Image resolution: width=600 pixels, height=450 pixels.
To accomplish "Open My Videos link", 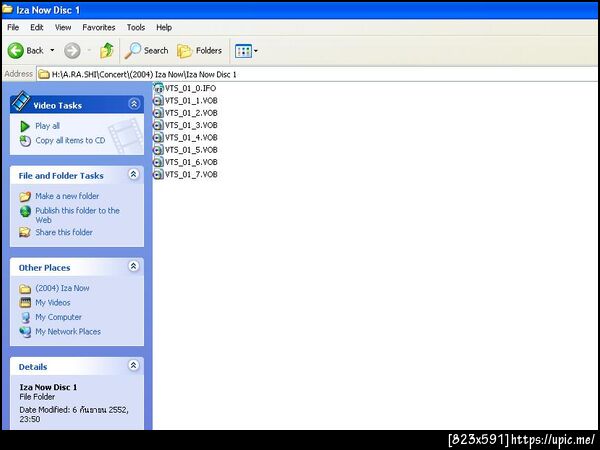I will (x=53, y=303).
